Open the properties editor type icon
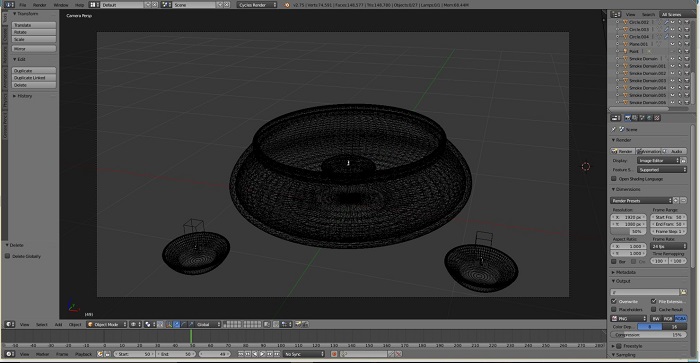This screenshot has width=700, height=363. pyautogui.click(x=616, y=118)
